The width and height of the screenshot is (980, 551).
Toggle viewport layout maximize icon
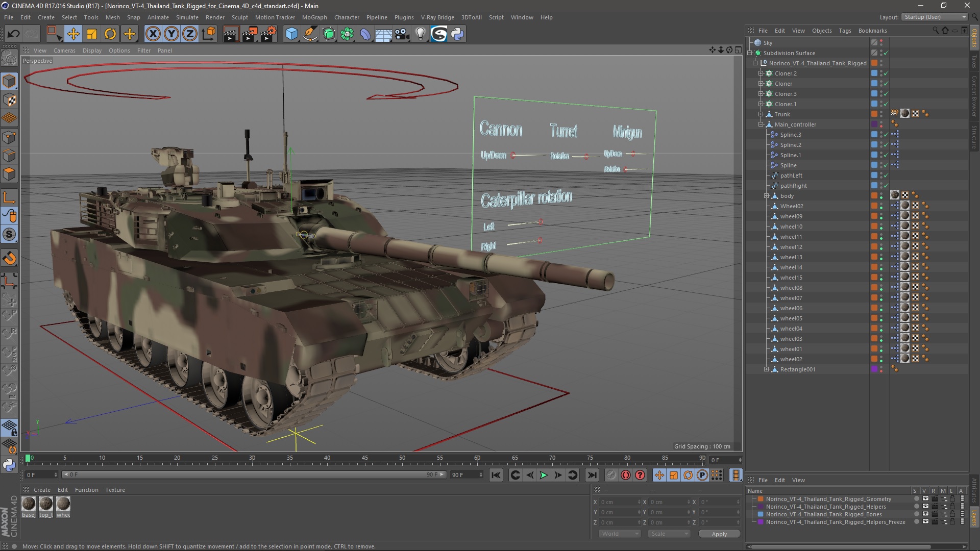click(738, 50)
